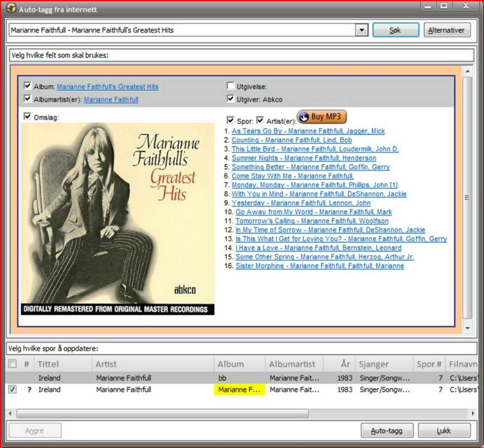Toggle the Spor tracks checkbox
This screenshot has height=448, width=484.
[230, 120]
